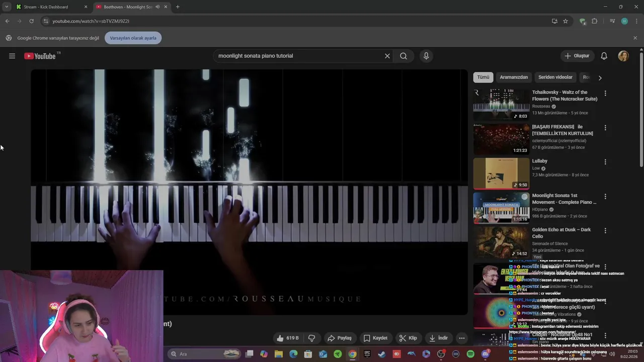Screen dimensions: 644x362
Task: Go back in browser history
Action: (x=7, y=21)
